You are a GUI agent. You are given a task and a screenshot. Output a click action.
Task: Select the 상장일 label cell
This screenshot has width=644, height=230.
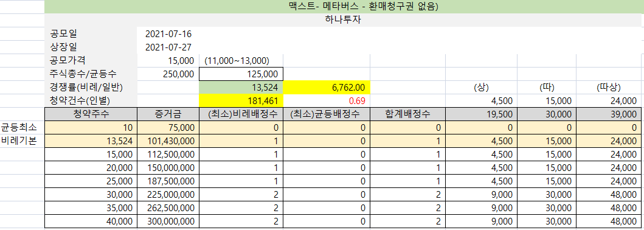91,47
